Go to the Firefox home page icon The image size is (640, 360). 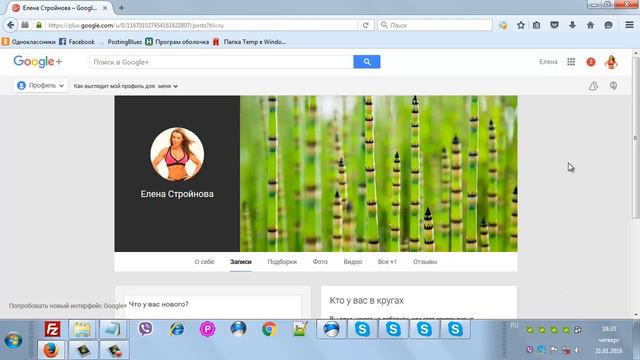point(590,25)
